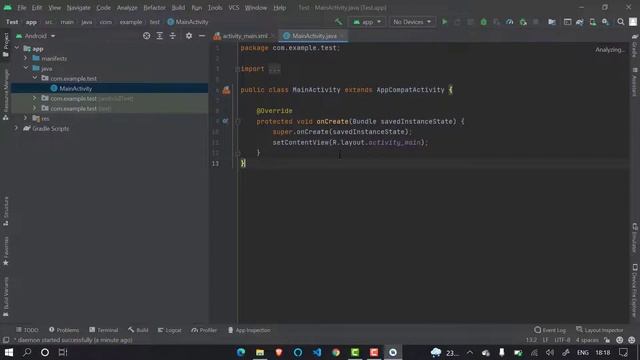640x360 pixels.
Task: Click MainActivity in the breadcrumb bar
Action: click(x=188, y=22)
